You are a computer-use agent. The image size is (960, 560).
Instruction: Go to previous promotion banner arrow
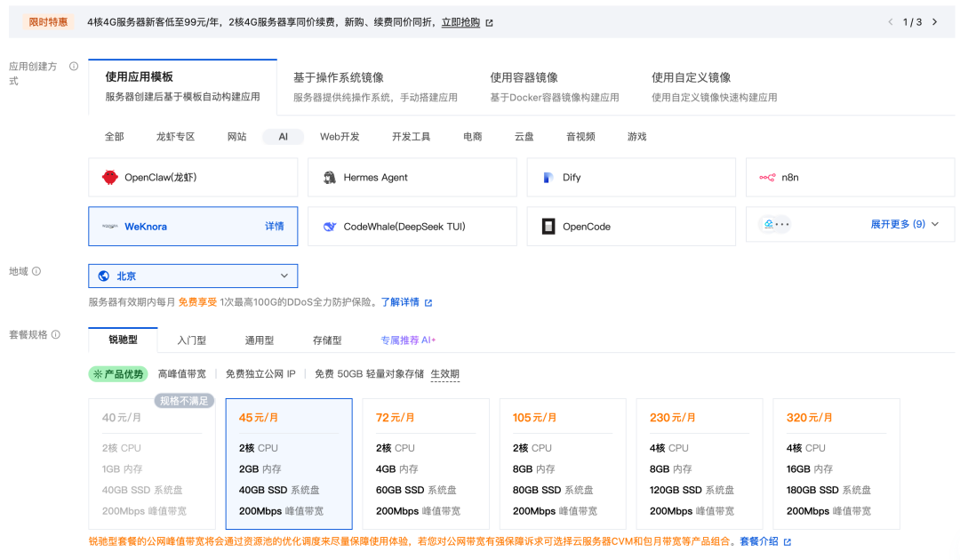coord(890,22)
